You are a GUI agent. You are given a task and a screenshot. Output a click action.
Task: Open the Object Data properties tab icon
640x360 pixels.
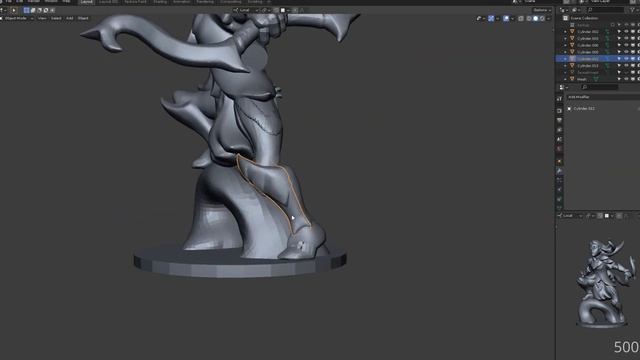[559, 208]
